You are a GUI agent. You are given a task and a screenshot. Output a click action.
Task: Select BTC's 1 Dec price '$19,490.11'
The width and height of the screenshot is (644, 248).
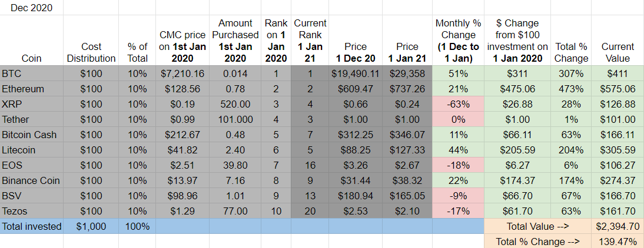[356, 73]
